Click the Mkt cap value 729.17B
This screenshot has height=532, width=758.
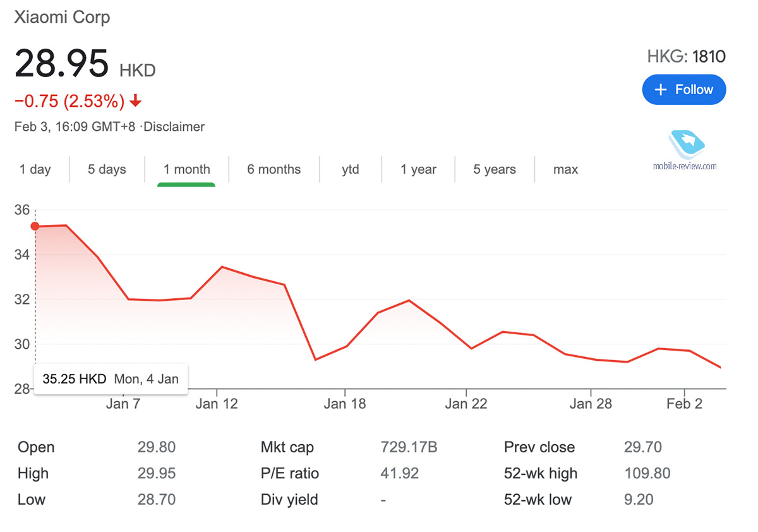click(x=409, y=447)
